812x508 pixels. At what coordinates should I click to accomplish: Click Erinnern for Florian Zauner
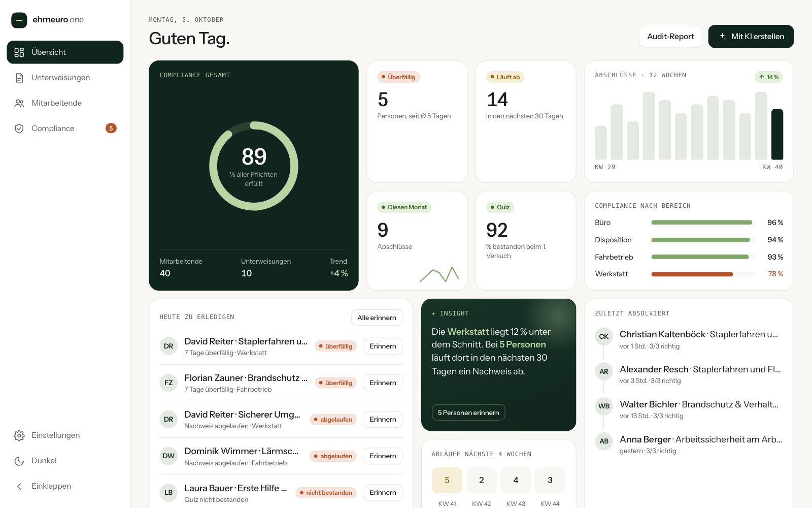[x=383, y=383]
